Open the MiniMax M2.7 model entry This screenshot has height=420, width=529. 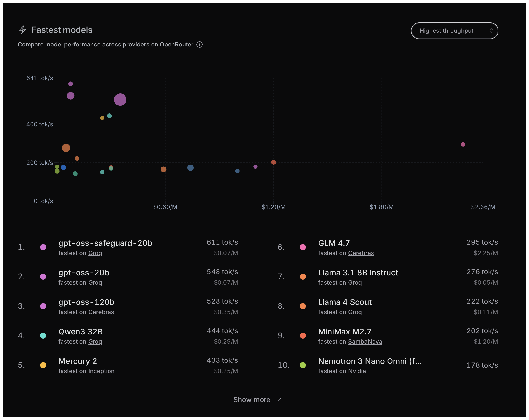point(345,332)
